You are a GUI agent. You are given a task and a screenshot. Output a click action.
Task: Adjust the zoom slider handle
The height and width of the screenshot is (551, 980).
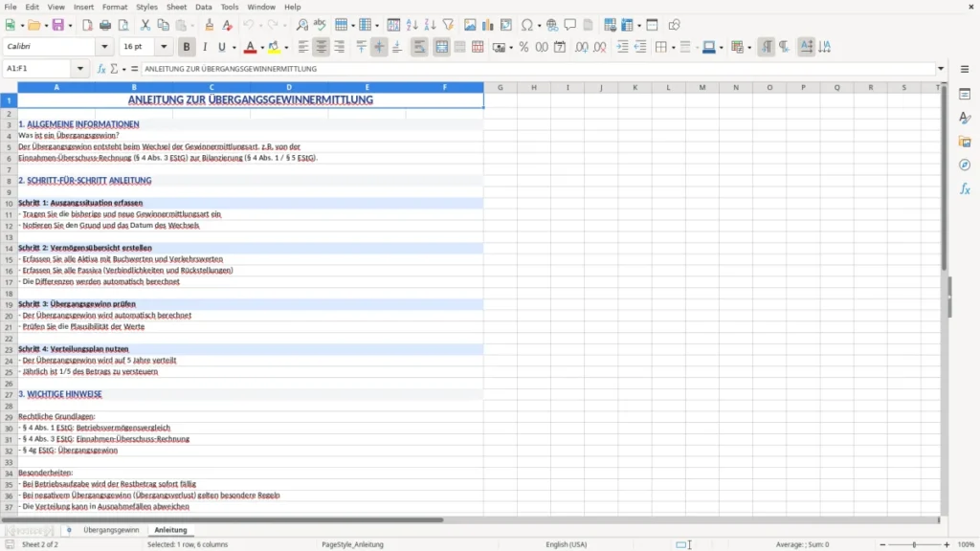click(x=914, y=544)
